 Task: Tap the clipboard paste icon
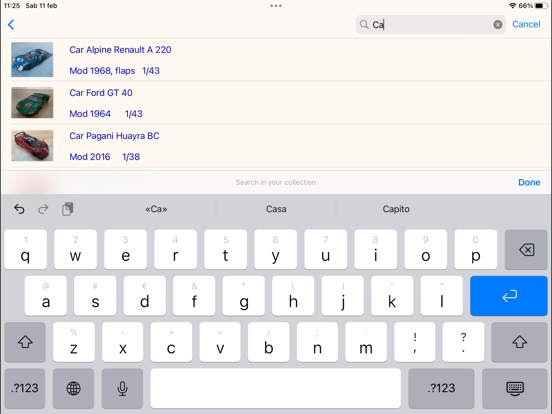67,209
